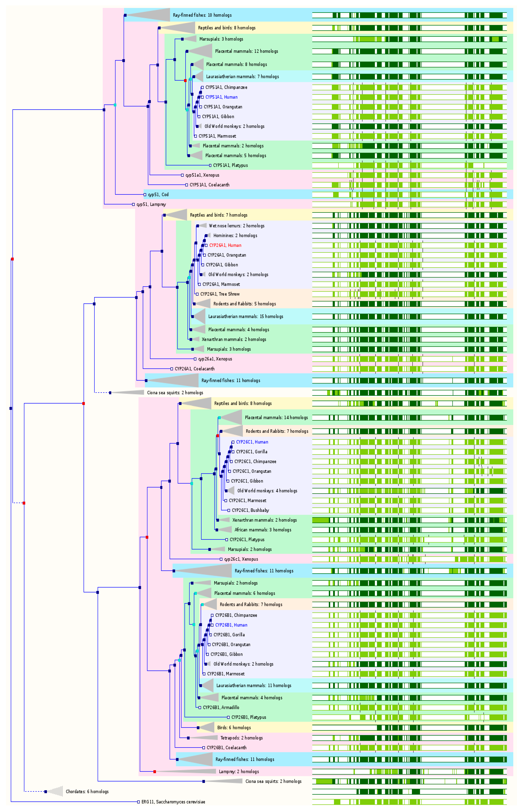Open the CYP26A1, Human gene label
The height and width of the screenshot is (812, 517).
[x=225, y=245]
